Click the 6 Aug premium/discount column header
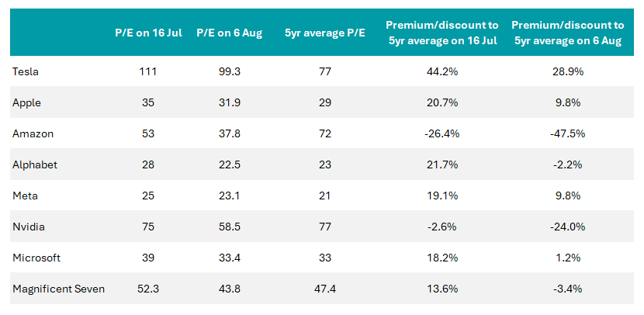Viewport: 644px width, 315px height. click(567, 33)
